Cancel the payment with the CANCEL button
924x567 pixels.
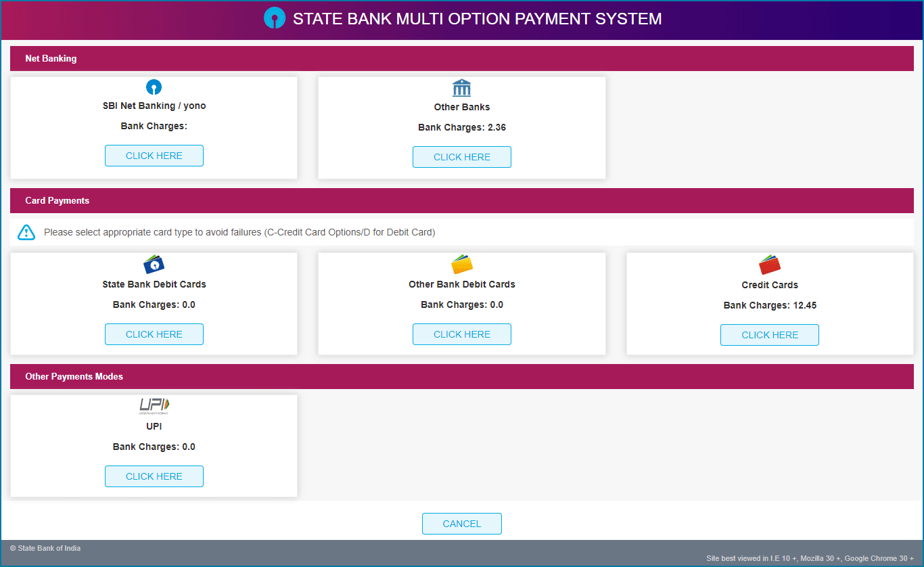coord(462,524)
